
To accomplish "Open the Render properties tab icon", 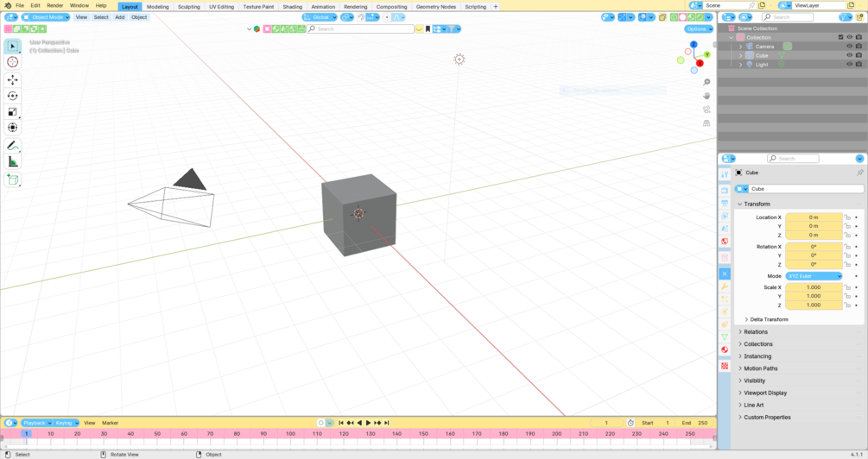I will pos(725,190).
